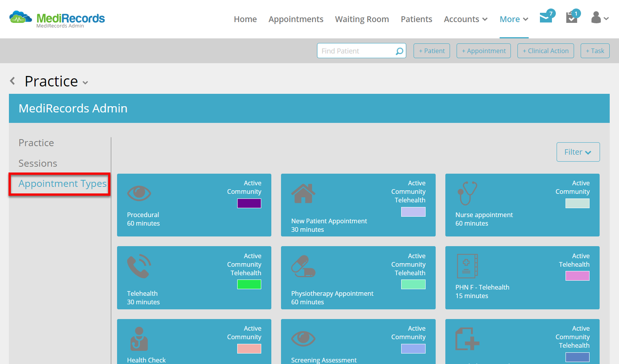
Task: Go back using the left arrow beside Practice
Action: 13,81
